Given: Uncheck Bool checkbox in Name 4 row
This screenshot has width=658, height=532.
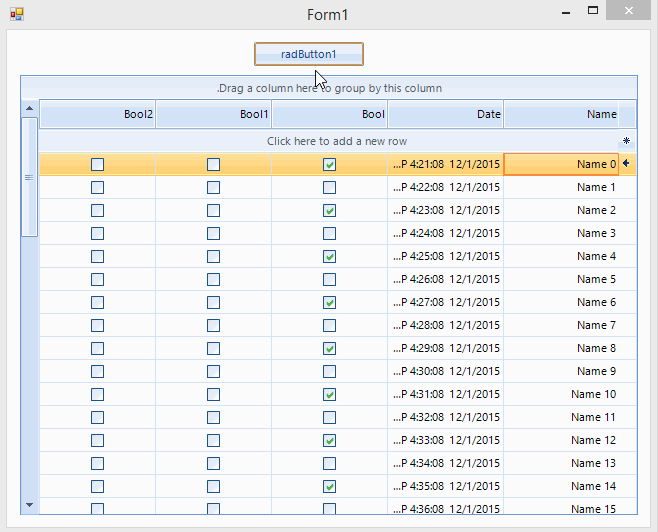Looking at the screenshot, I should (x=329, y=256).
